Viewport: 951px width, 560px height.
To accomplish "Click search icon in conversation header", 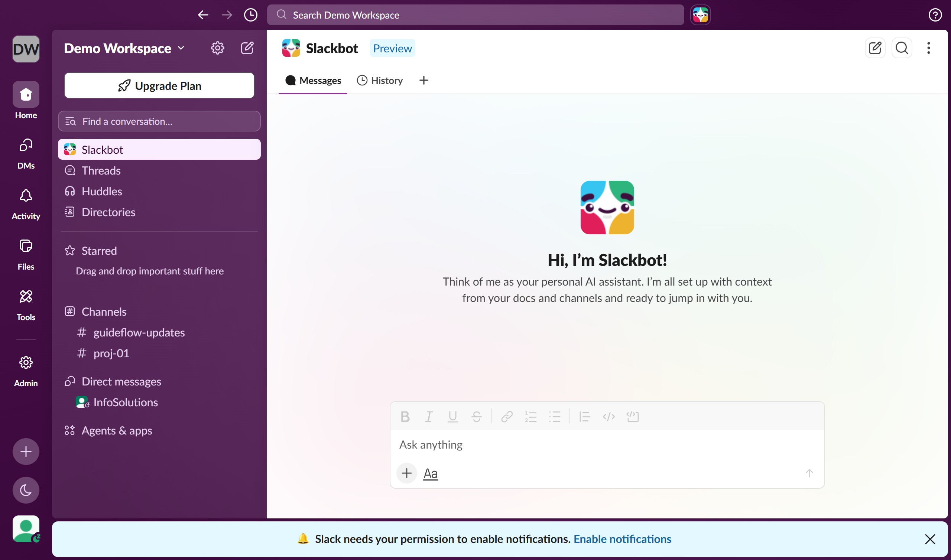I will point(902,48).
